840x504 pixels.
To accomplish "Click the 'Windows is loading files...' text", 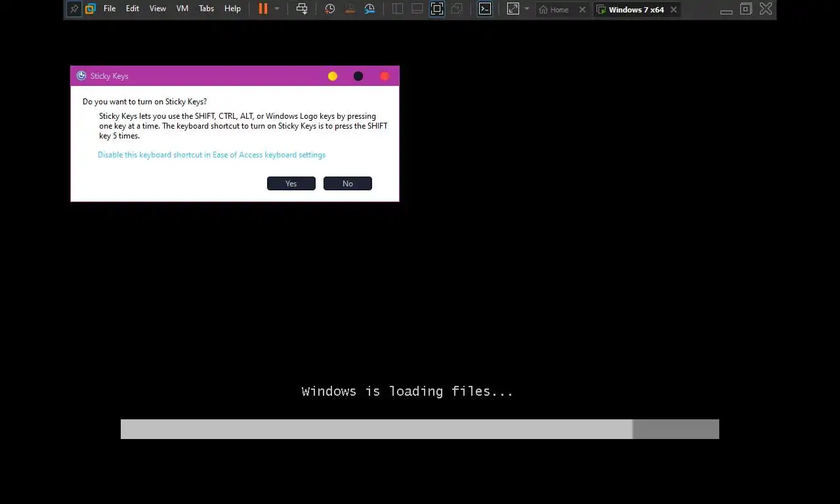I will (x=408, y=392).
